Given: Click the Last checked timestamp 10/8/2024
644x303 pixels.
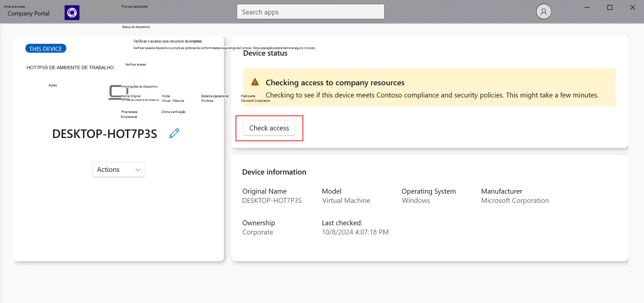Looking at the screenshot, I should pos(355,232).
